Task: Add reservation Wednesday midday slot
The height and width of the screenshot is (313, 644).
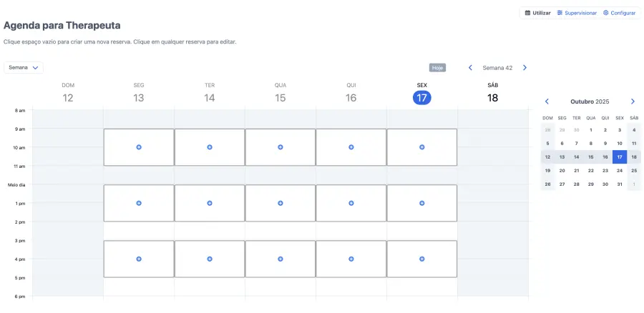Action: pyautogui.click(x=280, y=204)
